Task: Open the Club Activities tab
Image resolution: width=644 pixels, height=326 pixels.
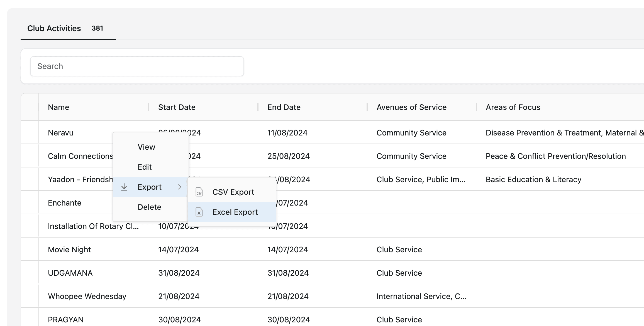Action: point(54,28)
